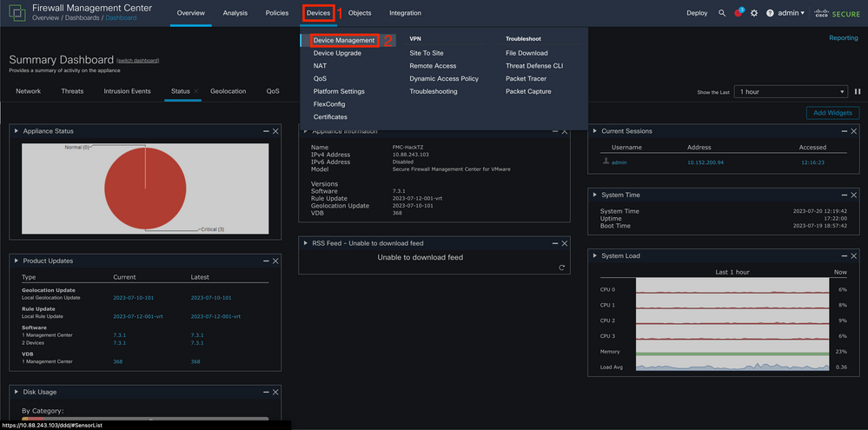The width and height of the screenshot is (868, 430).
Task: Click the admin user icon in Current Sessions
Action: coord(606,162)
